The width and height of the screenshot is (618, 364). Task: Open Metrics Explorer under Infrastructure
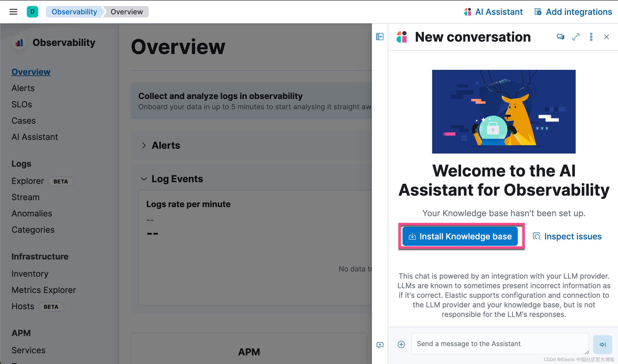coord(44,290)
